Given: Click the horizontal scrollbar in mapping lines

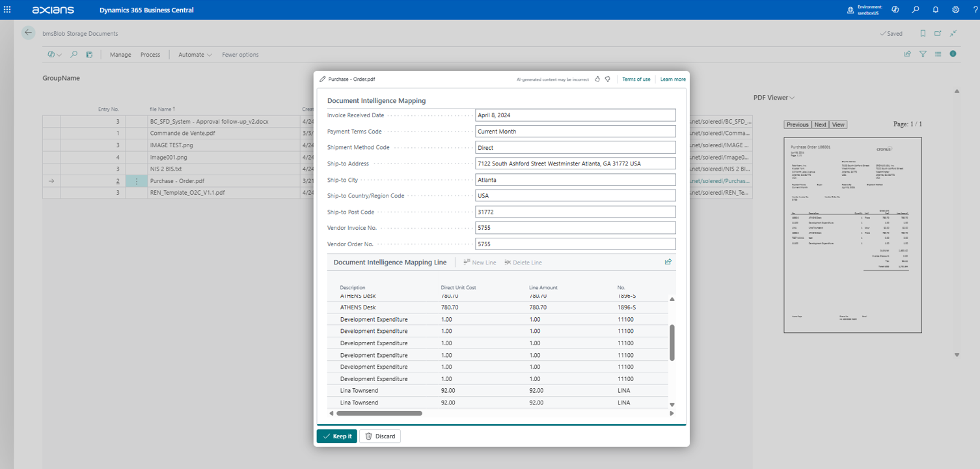Looking at the screenshot, I should [379, 413].
